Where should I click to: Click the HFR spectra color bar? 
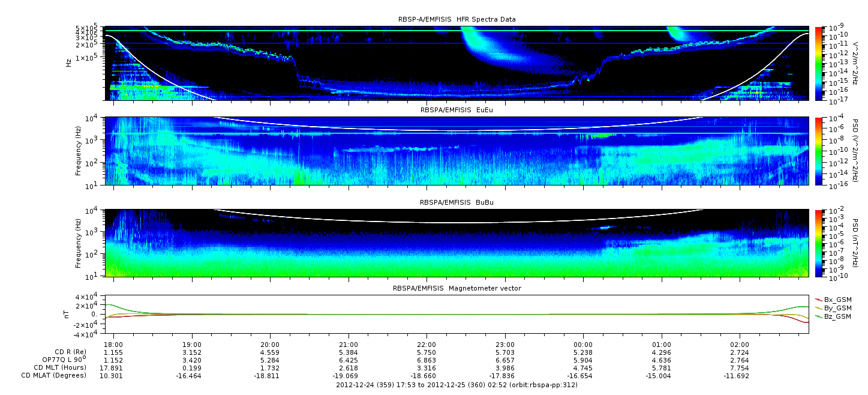coord(819,63)
